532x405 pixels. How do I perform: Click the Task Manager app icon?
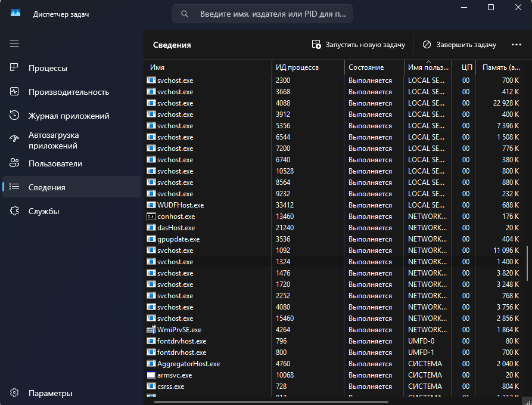pos(15,13)
